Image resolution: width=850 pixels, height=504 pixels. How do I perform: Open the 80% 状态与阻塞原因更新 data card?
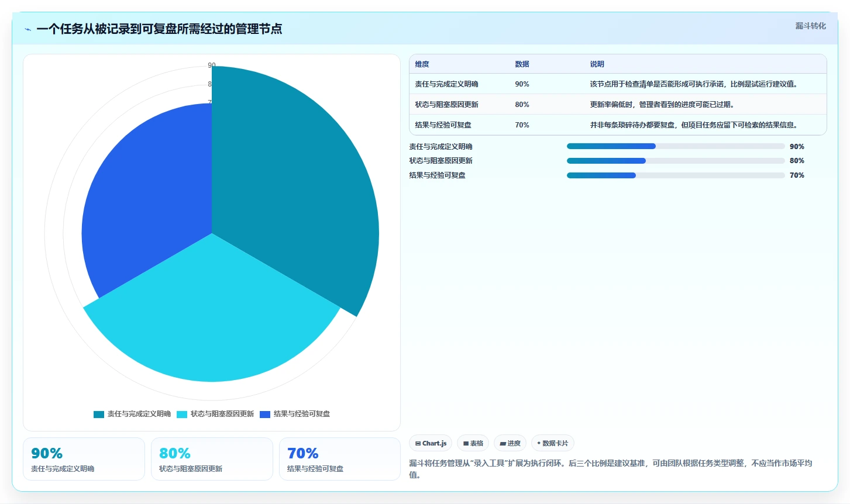212,459
